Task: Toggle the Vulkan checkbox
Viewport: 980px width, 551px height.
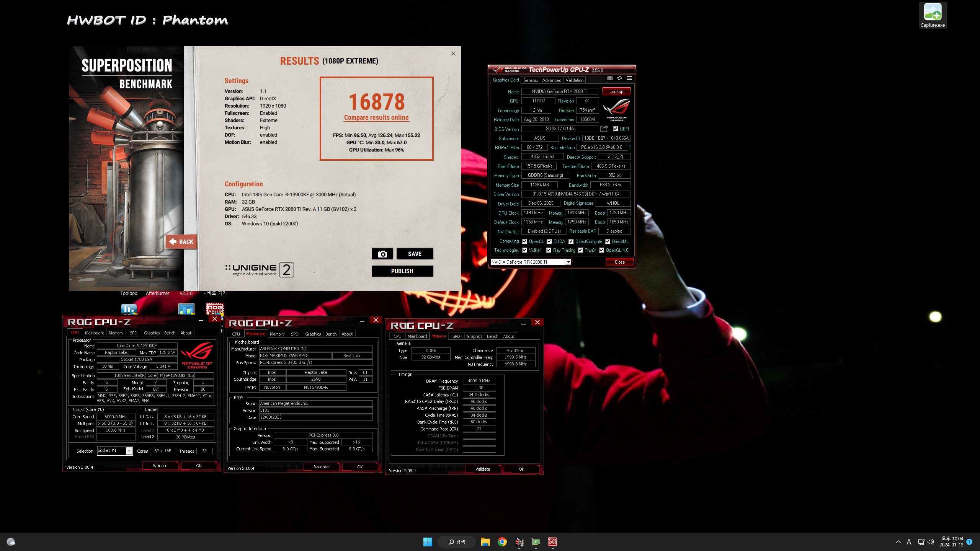Action: click(x=525, y=250)
